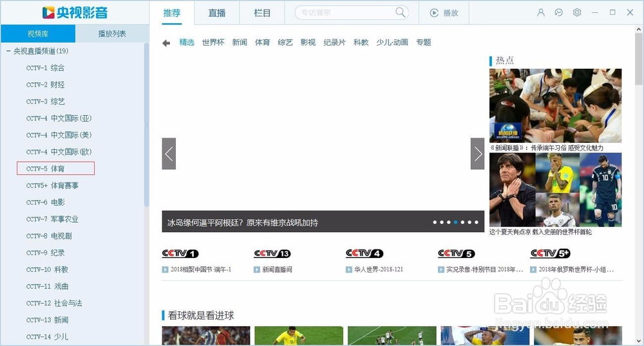Viewport: 644px width, 346px height.
Task: Open CCTV-9 纪录 channel
Action: (45, 253)
